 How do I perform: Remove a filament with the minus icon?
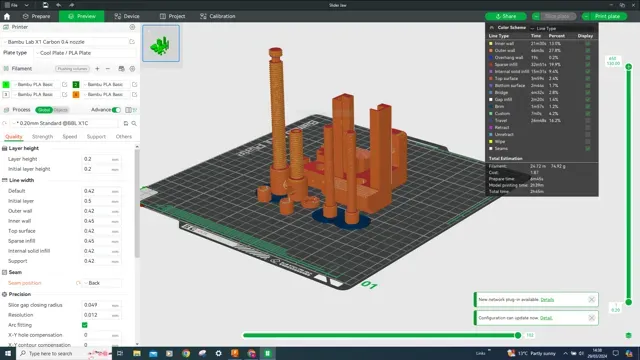point(108,69)
